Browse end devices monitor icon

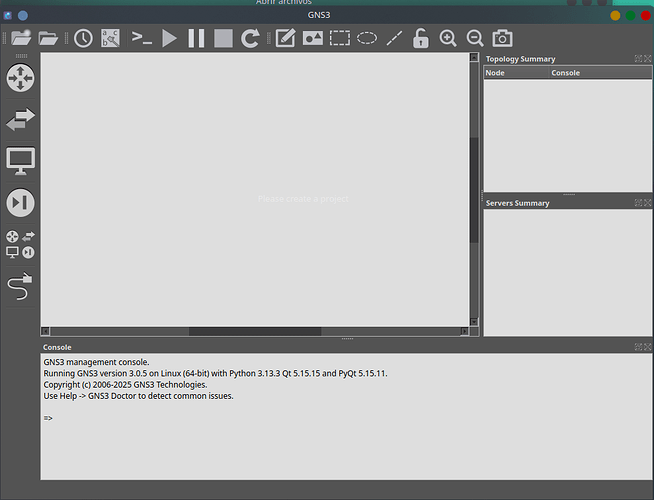pos(20,161)
